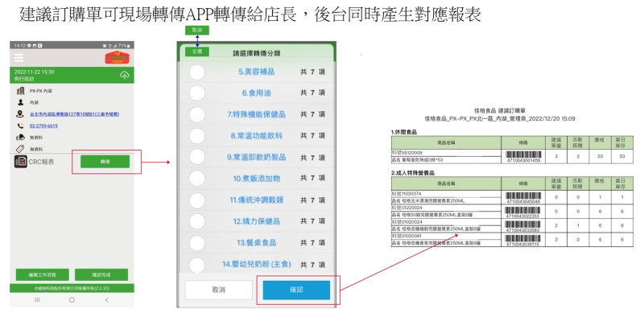644x309 pixels.
Task: Click the small green 取消 button above the dialog
Action: [197, 30]
